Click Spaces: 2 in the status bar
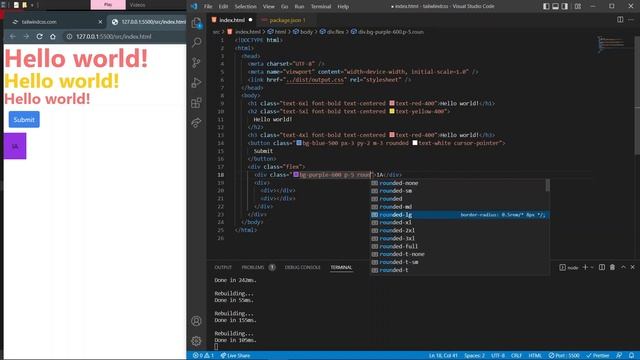 coord(474,356)
